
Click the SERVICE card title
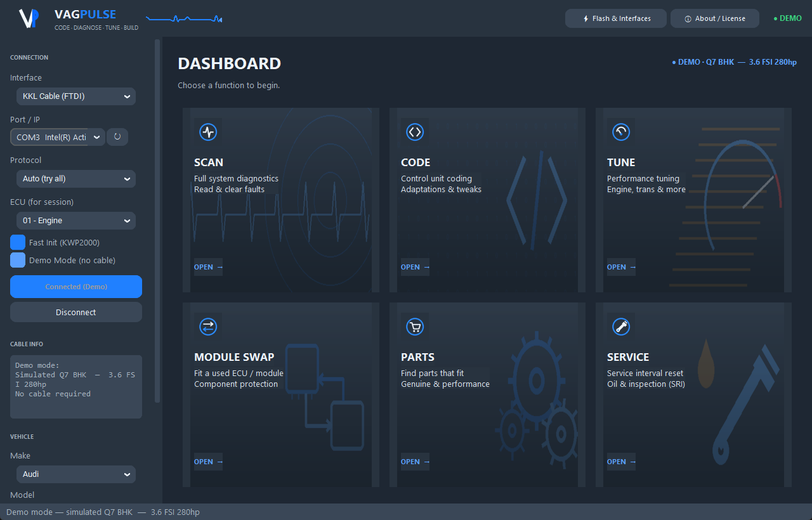[x=628, y=357]
